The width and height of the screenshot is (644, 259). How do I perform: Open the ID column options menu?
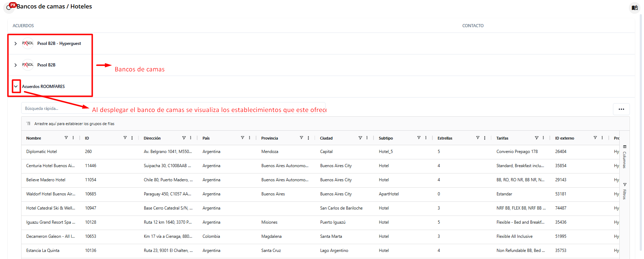click(132, 138)
